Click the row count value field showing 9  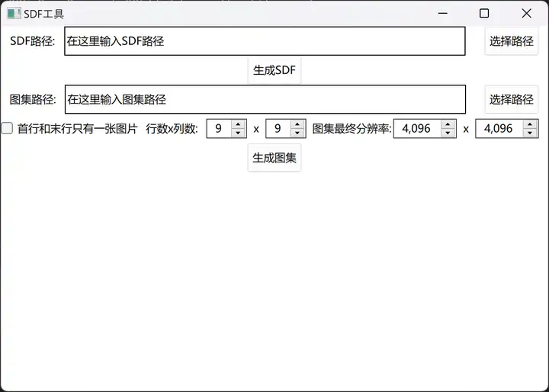tap(219, 129)
